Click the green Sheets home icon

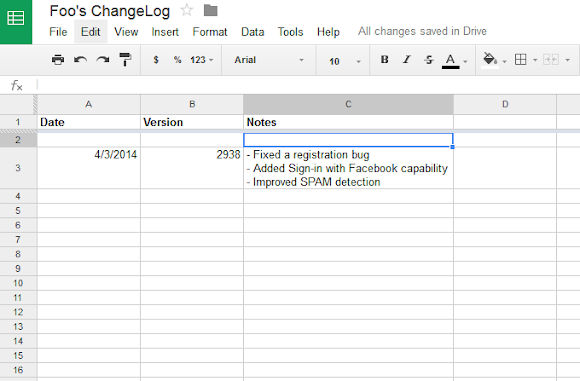pyautogui.click(x=16, y=21)
